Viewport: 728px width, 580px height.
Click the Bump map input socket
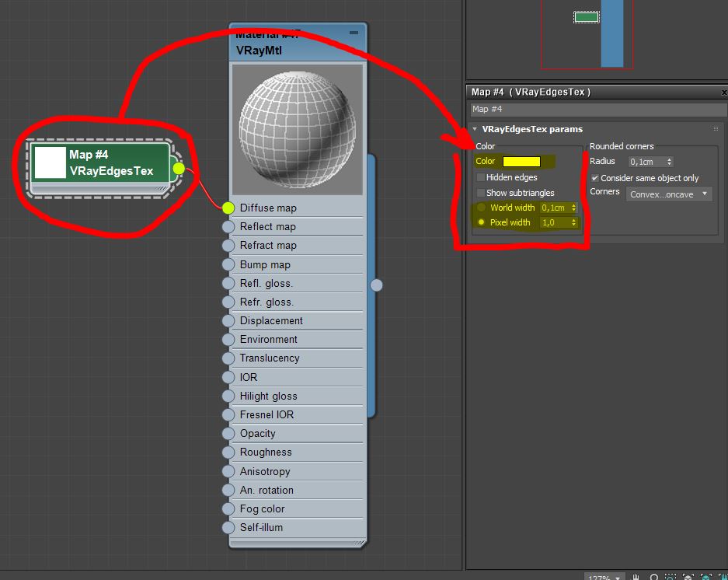[228, 264]
